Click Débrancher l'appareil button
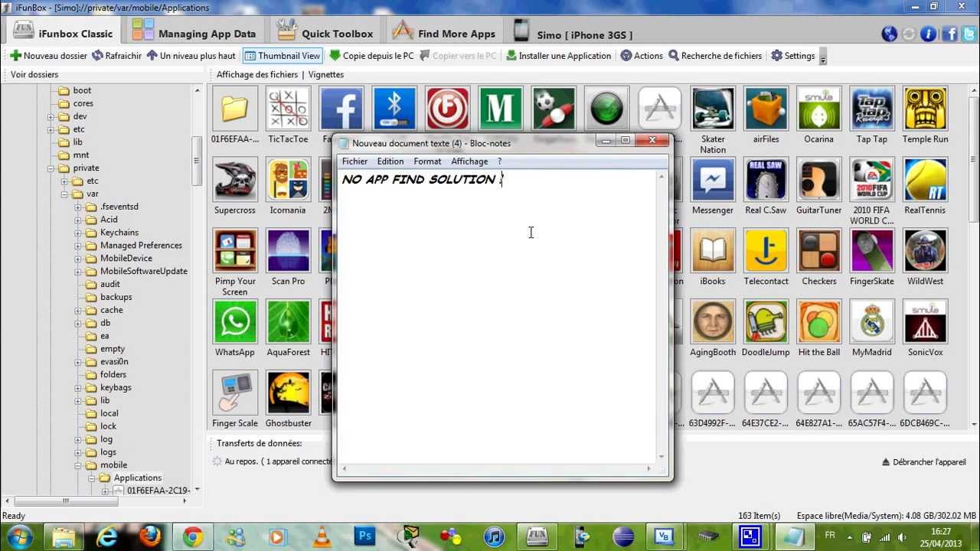980x551 pixels. pos(923,462)
